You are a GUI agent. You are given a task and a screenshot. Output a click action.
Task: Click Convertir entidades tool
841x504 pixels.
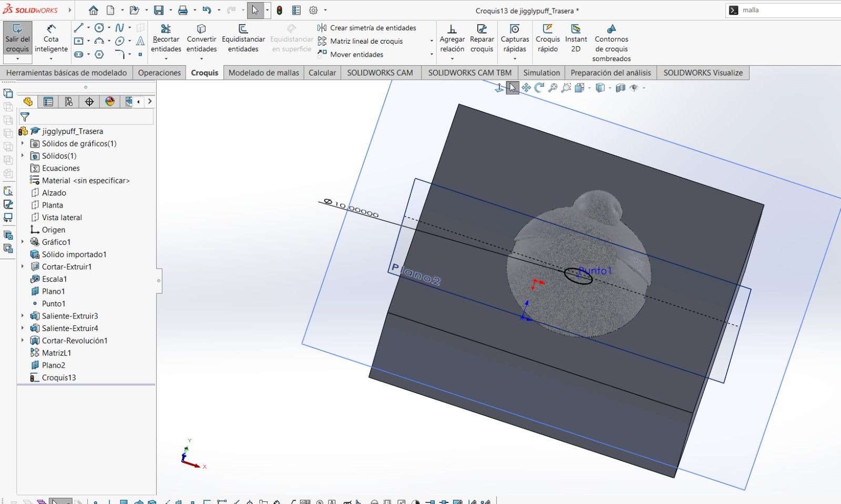point(201,38)
